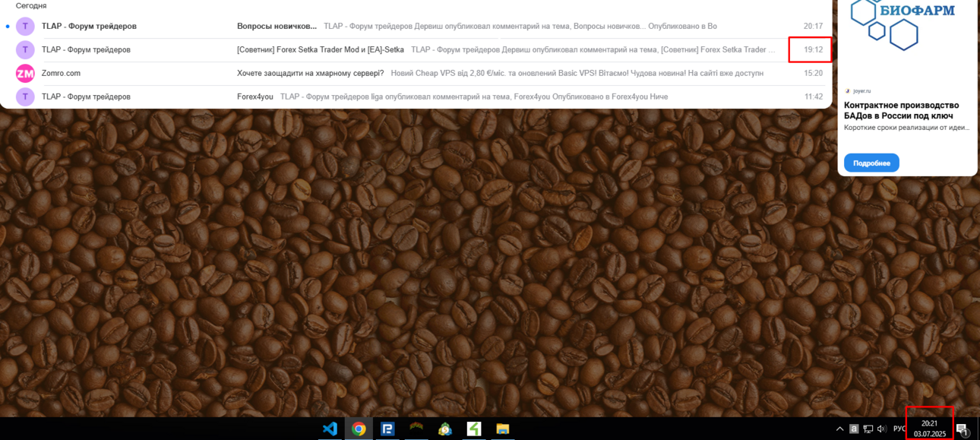This screenshot has height=440, width=980.
Task: Click the avatar of the 'Вопросы новичков' email
Action: point(25,26)
